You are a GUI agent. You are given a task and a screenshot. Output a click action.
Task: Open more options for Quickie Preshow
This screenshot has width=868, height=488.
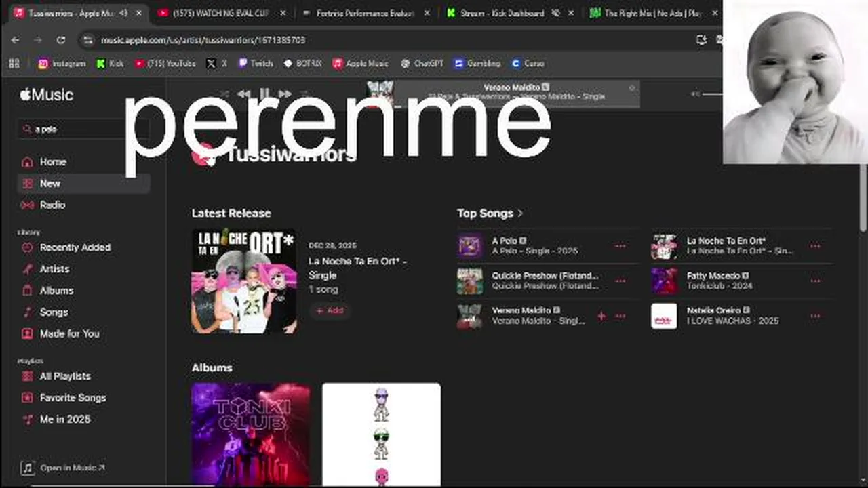(620, 281)
